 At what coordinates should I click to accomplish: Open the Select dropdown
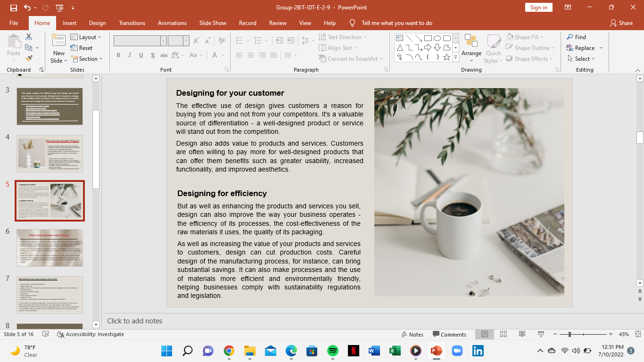(580, 58)
